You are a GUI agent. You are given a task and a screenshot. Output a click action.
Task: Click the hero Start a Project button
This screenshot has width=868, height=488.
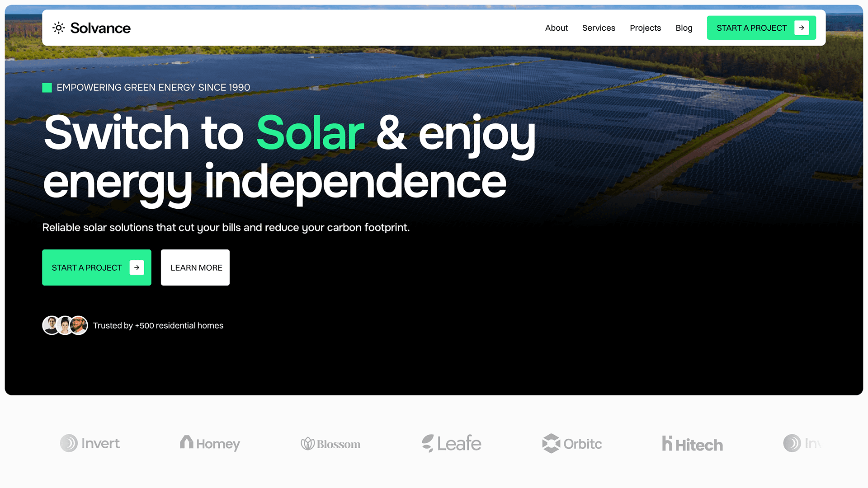tap(97, 267)
